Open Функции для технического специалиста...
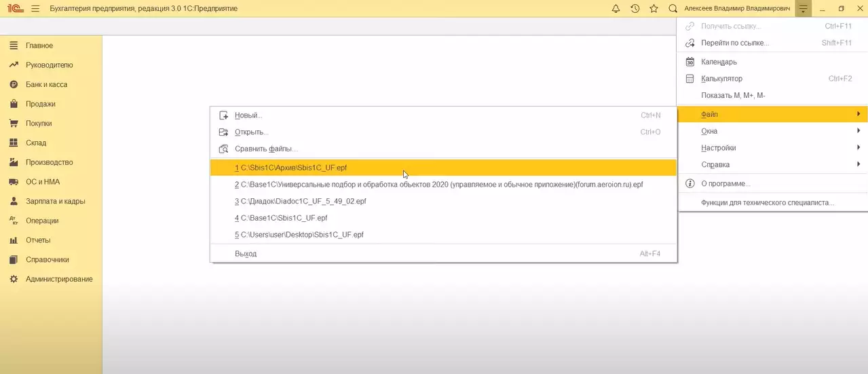The width and height of the screenshot is (868, 374). (x=772, y=203)
